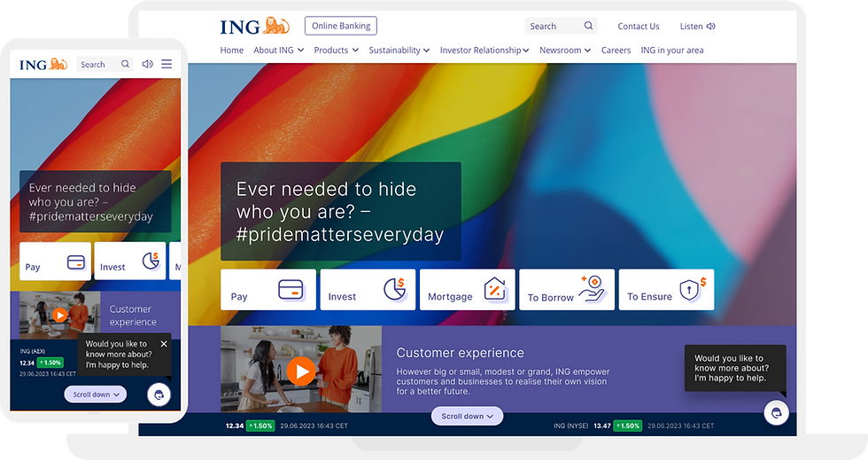Tap the mobile Invest pie chart icon

pos(151,261)
